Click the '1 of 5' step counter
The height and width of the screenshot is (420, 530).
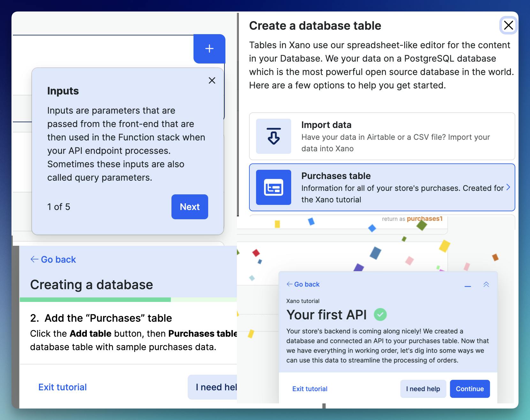(x=59, y=207)
